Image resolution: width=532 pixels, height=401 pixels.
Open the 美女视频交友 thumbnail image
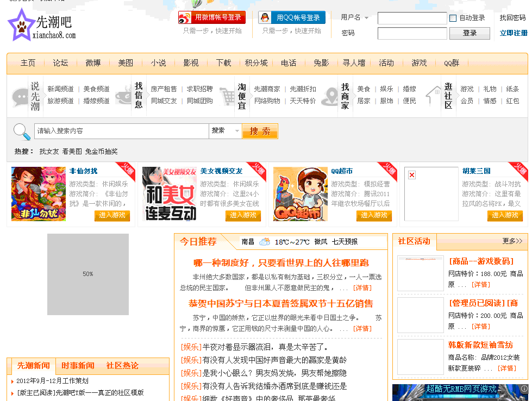[170, 194]
